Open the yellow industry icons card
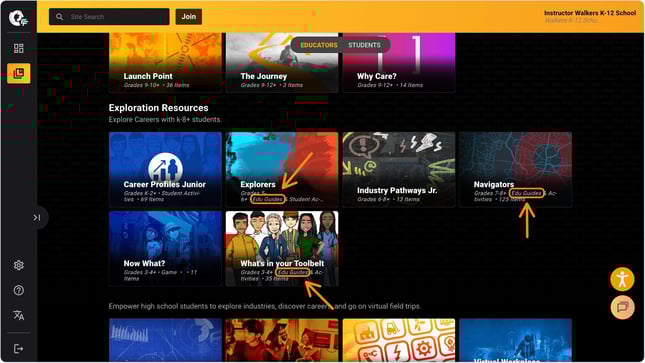 399,340
